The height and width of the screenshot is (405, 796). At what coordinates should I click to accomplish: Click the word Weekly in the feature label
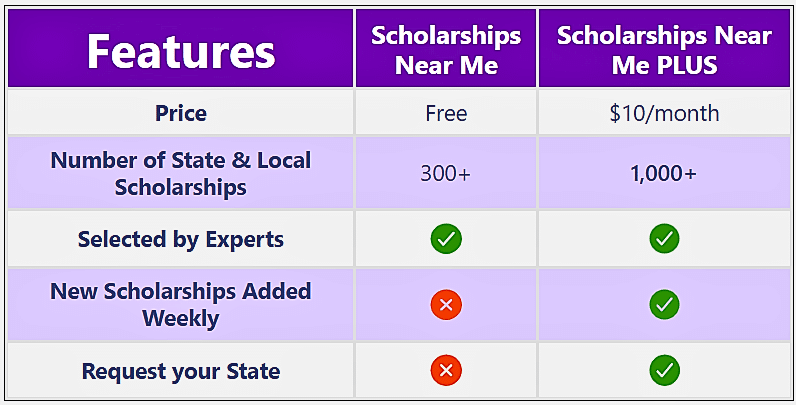(x=181, y=318)
